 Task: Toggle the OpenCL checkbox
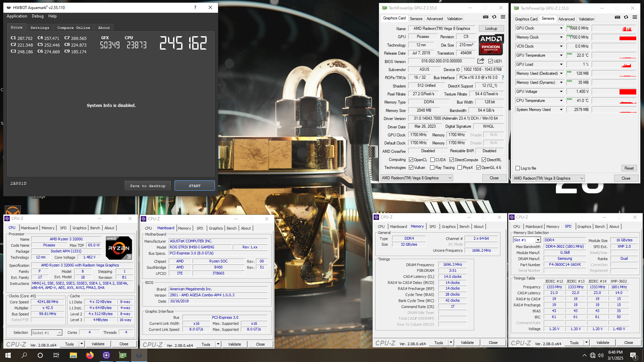411,160
